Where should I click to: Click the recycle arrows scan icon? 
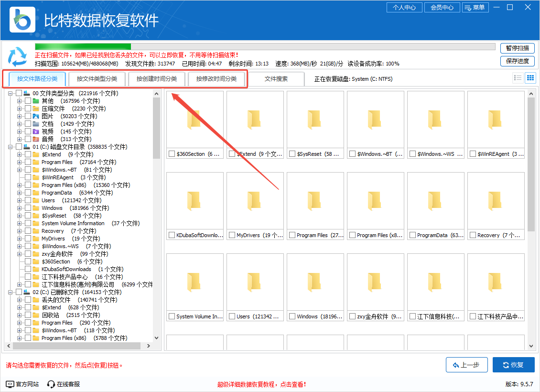(x=17, y=56)
